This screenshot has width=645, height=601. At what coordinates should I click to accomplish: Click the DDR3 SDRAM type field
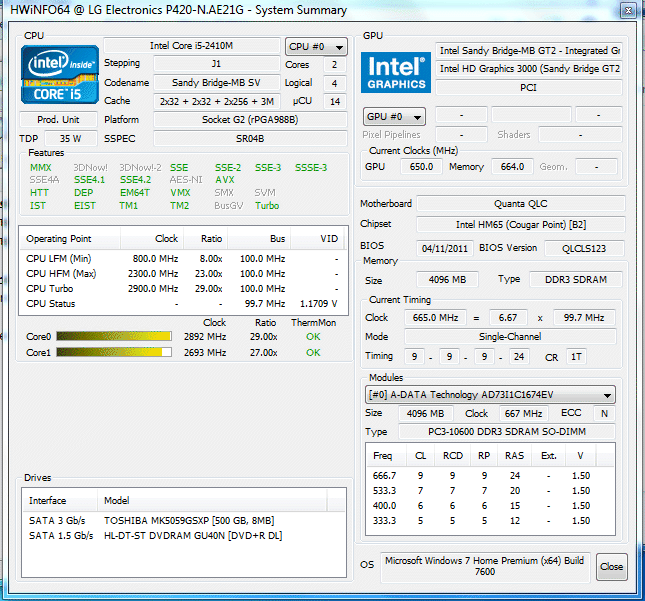(576, 280)
